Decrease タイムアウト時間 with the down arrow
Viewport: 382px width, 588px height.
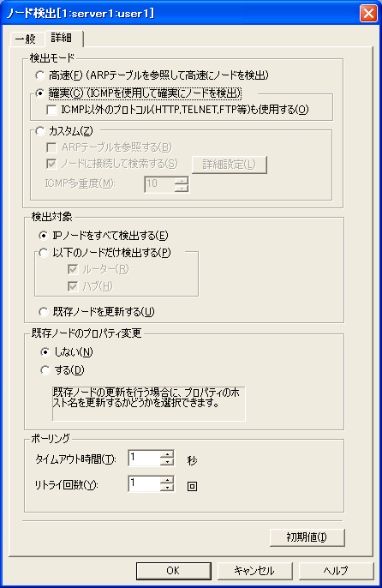coord(167,462)
